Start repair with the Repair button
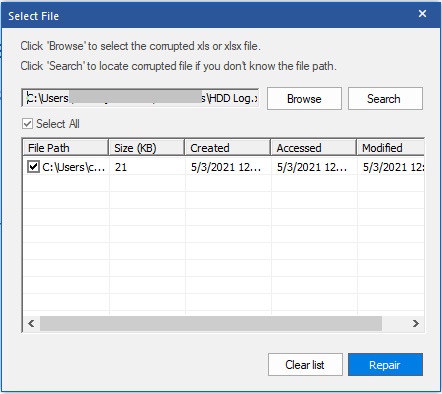The image size is (442, 394). click(385, 365)
